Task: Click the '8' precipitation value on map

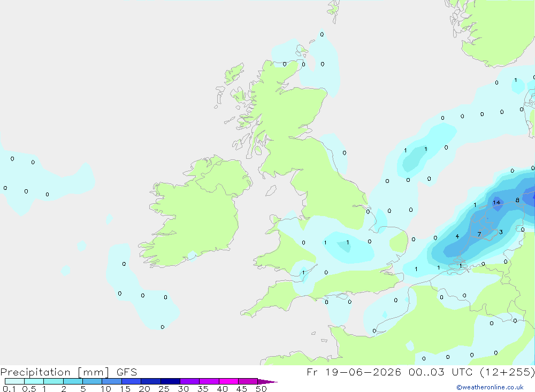Action: pyautogui.click(x=517, y=200)
